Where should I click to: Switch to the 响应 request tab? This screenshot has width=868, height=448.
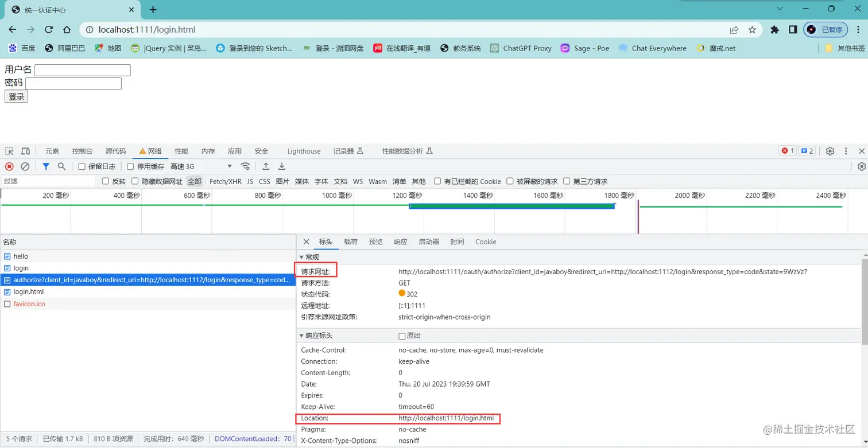(401, 242)
